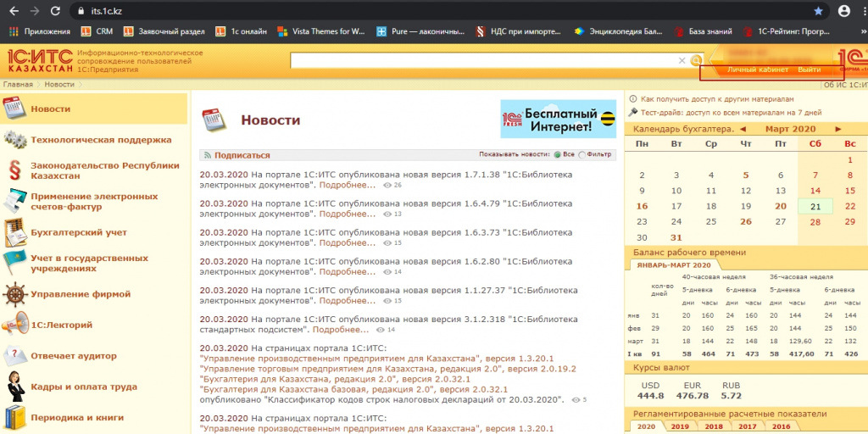Open Как получить доступ к другим материалам
Image resolution: width=868 pixels, height=434 pixels.
tap(717, 99)
